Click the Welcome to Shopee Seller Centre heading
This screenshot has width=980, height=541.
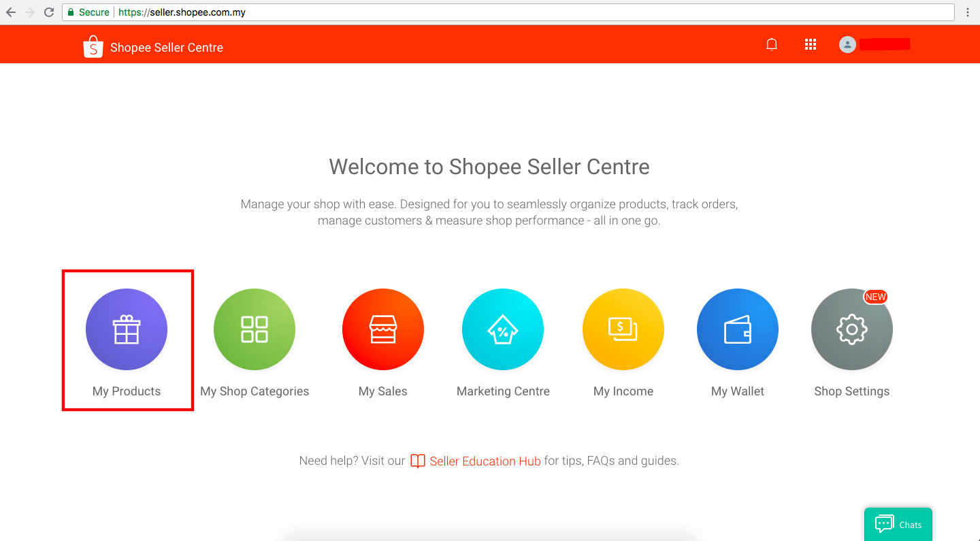pos(489,167)
